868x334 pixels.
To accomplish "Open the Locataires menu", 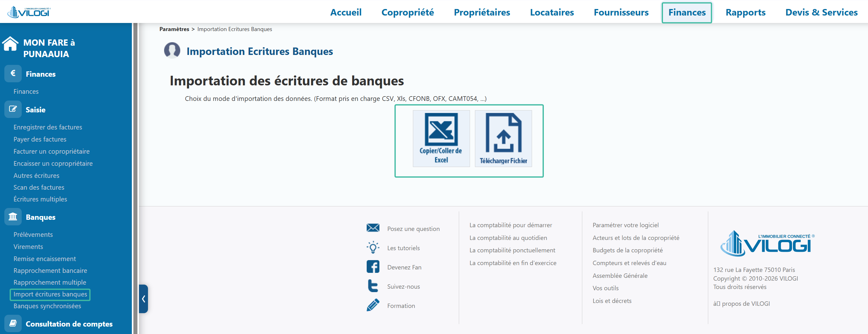I will click(x=552, y=12).
